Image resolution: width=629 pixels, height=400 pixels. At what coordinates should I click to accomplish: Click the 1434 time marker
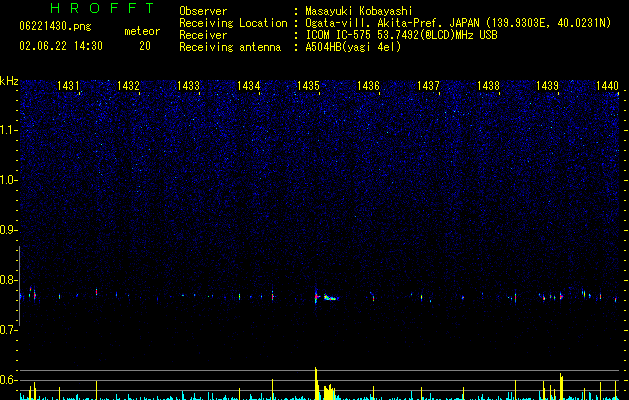pos(248,85)
